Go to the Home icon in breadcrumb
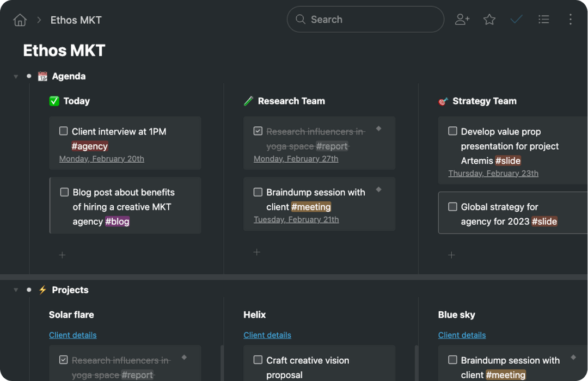Viewport: 588px width, 381px height. [x=20, y=20]
